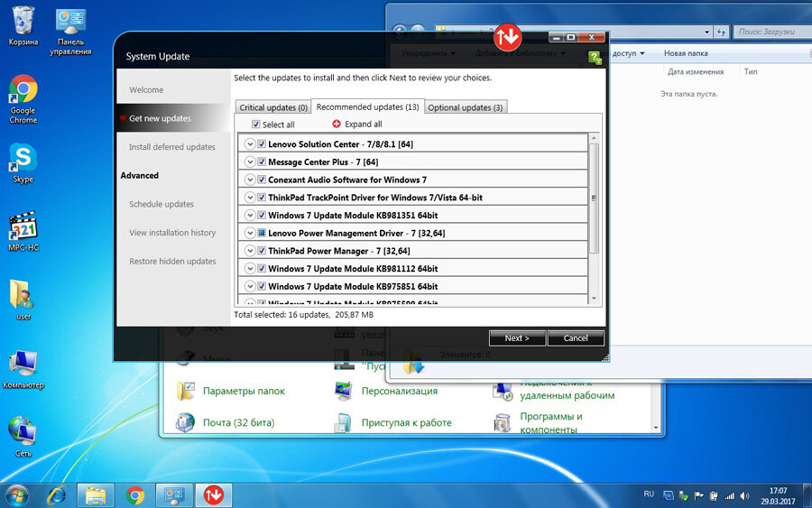Click the network signal tray icon
The image size is (812, 508).
[x=729, y=495]
